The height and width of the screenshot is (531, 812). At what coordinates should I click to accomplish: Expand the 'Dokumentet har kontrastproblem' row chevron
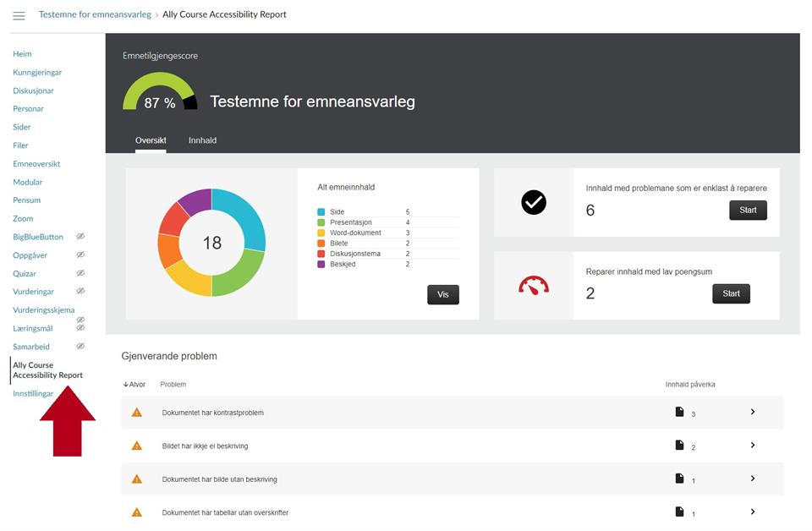coord(752,412)
